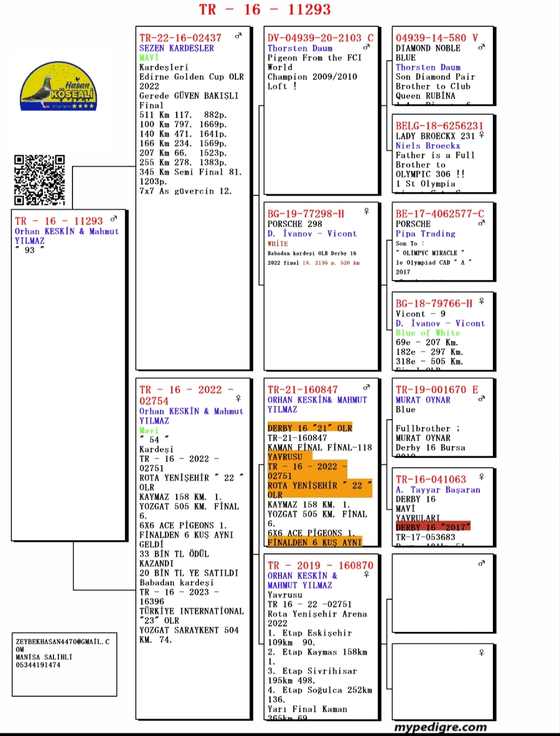The height and width of the screenshot is (736, 560).
Task: Click the 'Gerede GÜVEN BAKIŞLI' line
Action: [x=189, y=96]
